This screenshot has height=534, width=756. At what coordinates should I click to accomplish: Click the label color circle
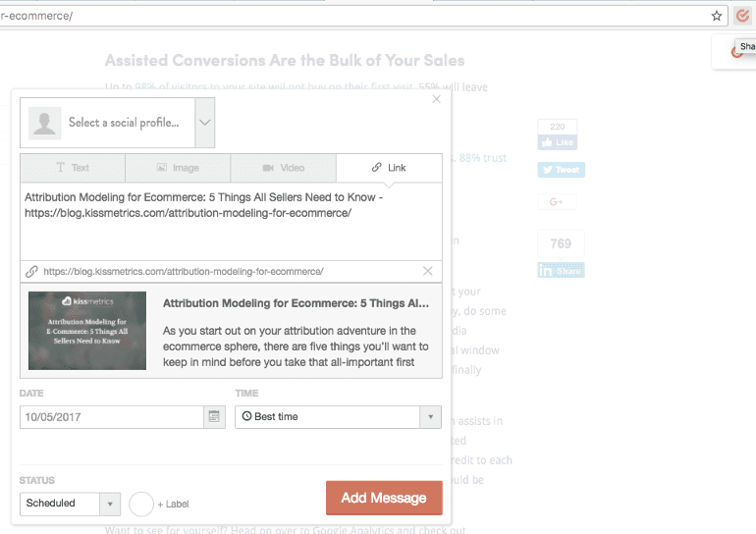click(x=141, y=504)
